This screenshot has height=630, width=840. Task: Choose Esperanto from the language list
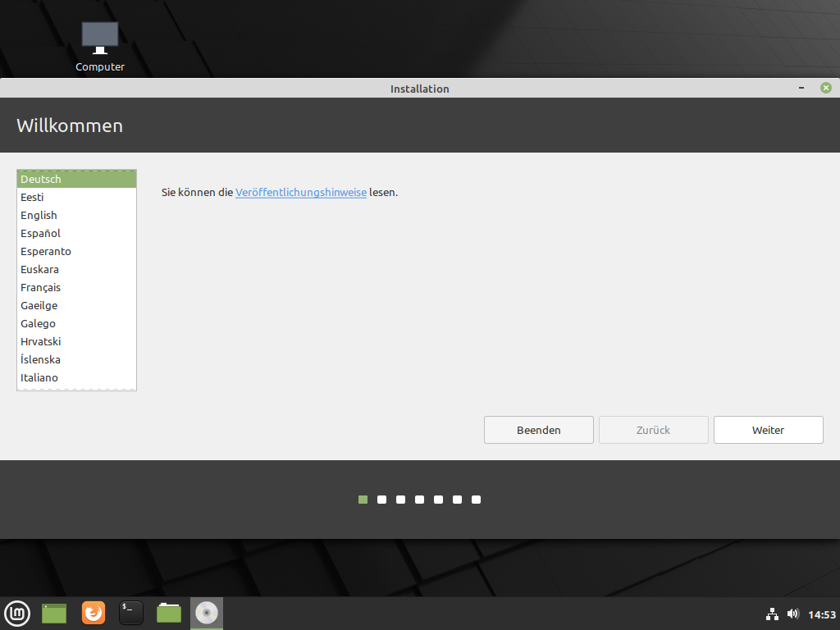coord(46,252)
